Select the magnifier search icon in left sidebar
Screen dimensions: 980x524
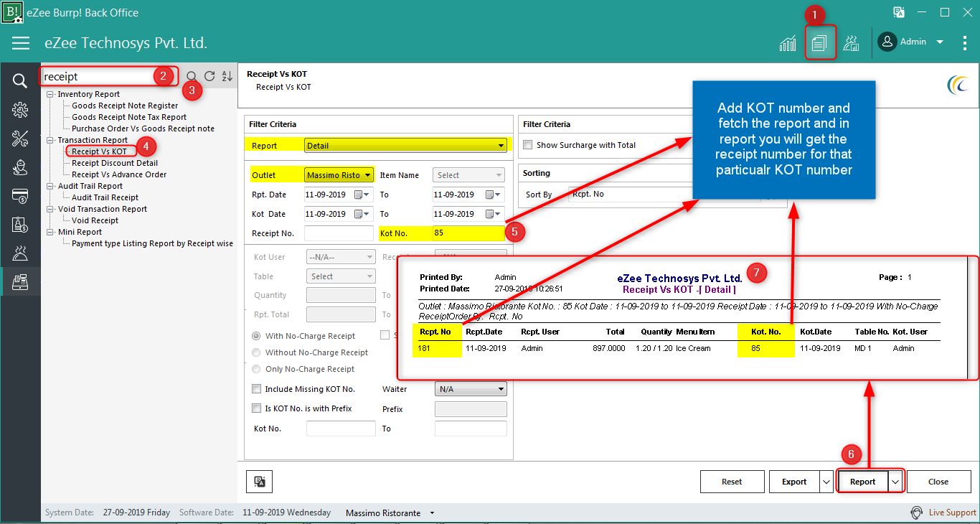20,80
